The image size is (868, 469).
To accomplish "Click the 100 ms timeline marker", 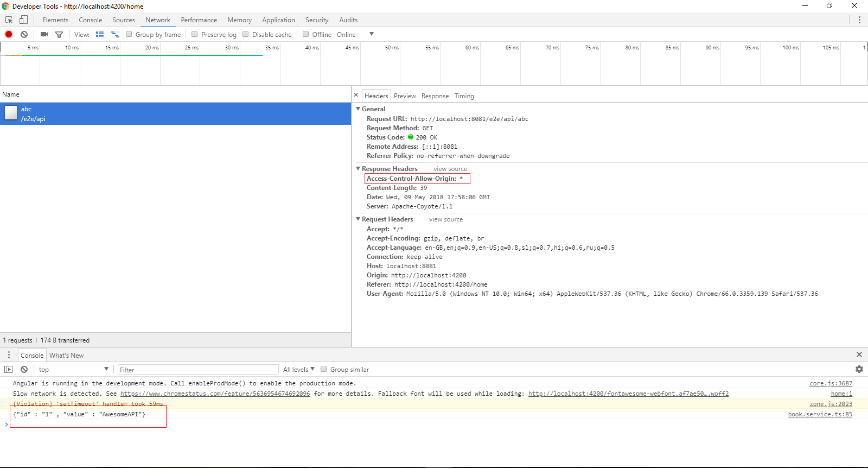I will (x=790, y=48).
